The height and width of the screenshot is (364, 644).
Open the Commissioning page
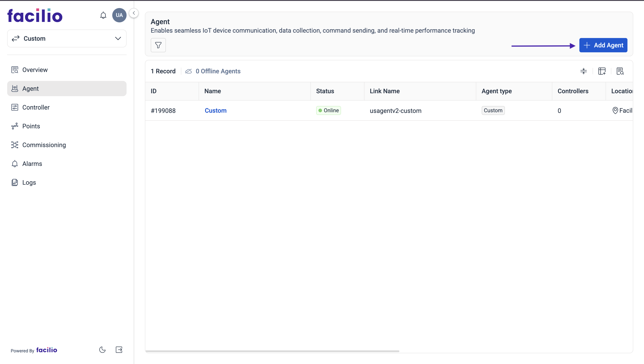click(44, 145)
